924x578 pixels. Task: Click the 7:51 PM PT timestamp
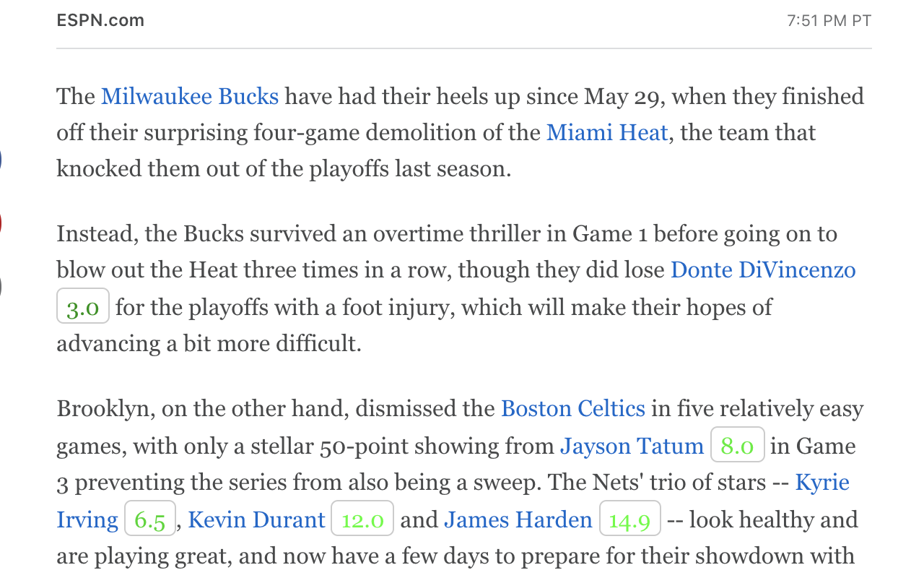point(829,20)
